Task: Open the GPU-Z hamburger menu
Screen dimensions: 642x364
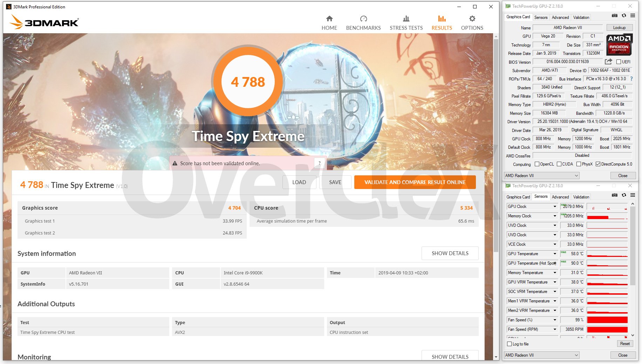Action: [x=633, y=16]
